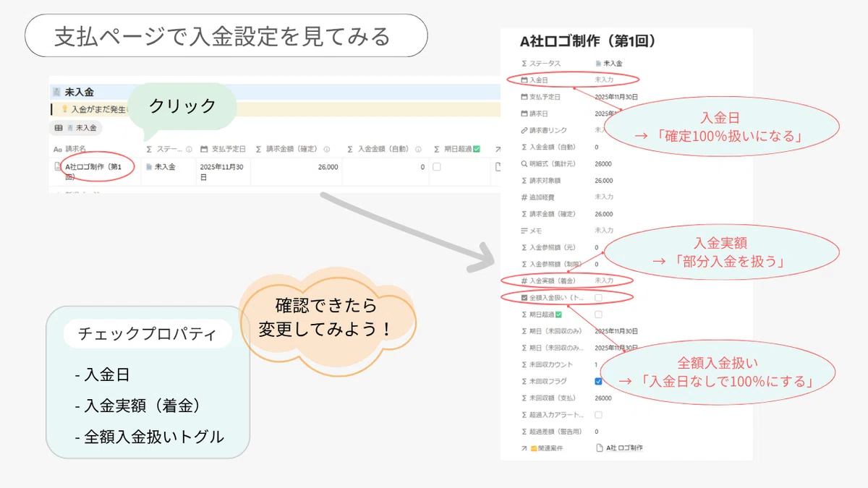Click the text icon of メモ property
Viewport: 868px width, 488px height.
tap(524, 231)
